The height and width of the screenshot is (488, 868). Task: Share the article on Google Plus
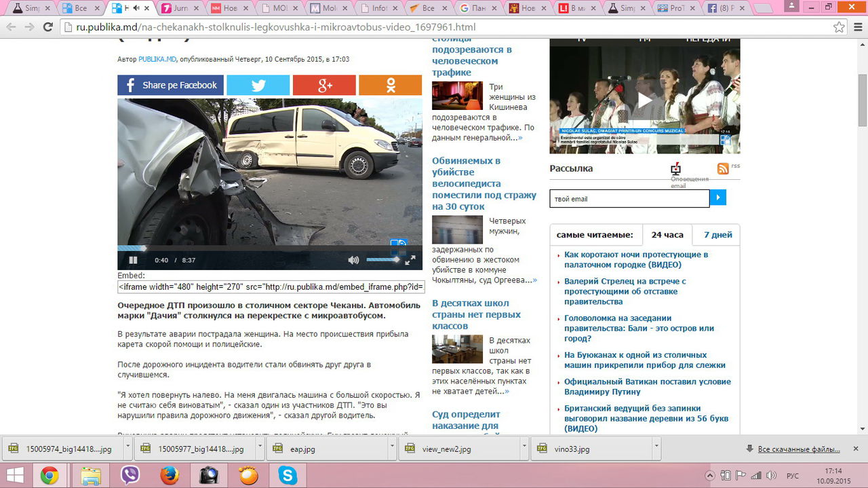pyautogui.click(x=324, y=85)
